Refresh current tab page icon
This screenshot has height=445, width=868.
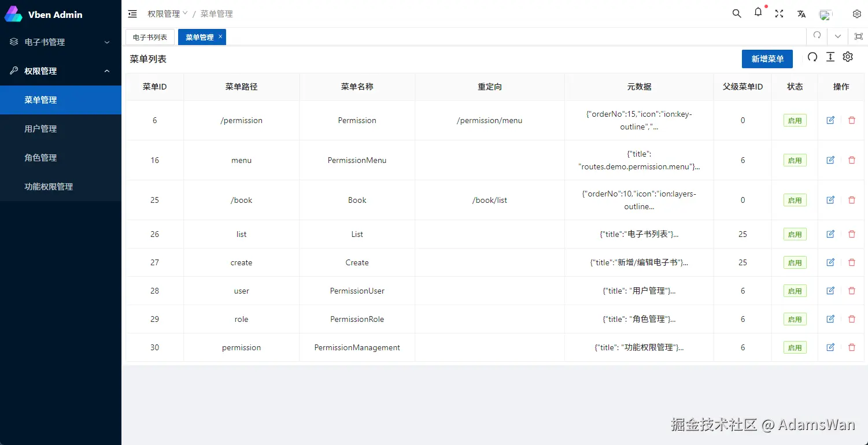(x=817, y=35)
